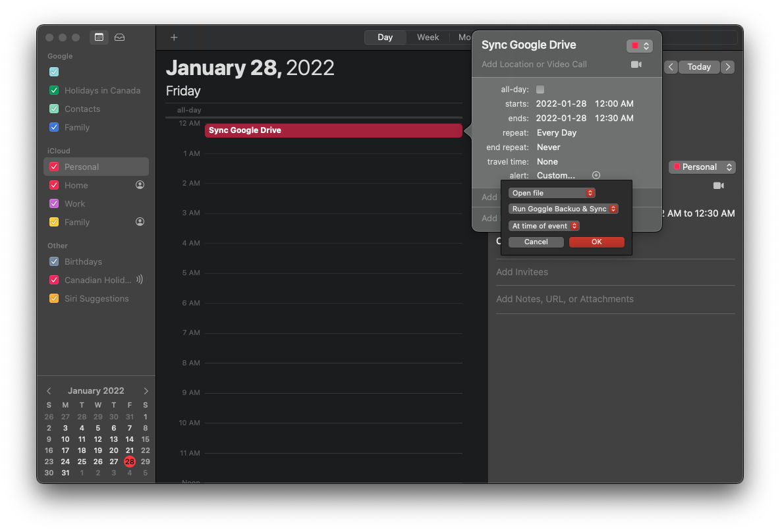Toggle the Google Family calendar checkbox
780x532 pixels.
[54, 127]
